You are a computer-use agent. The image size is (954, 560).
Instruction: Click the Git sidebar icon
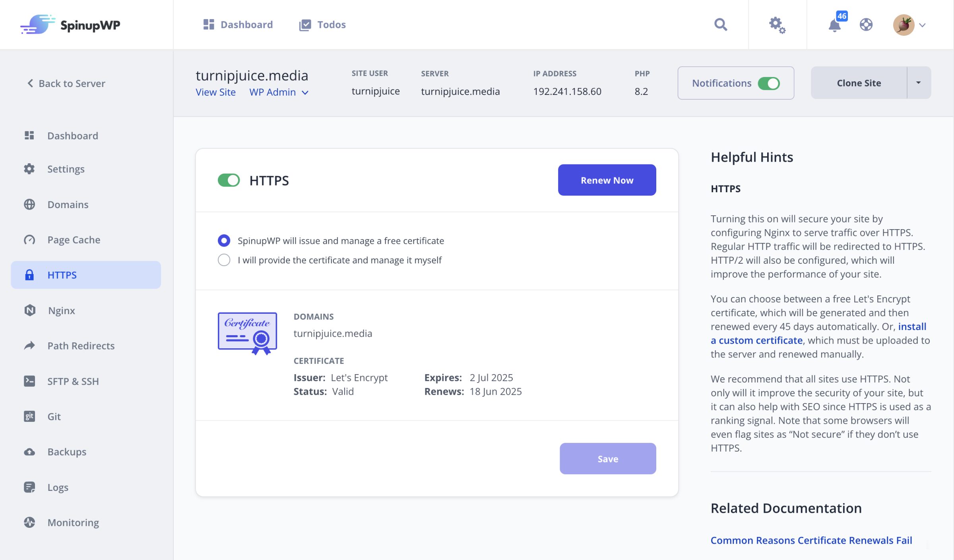[x=29, y=416]
